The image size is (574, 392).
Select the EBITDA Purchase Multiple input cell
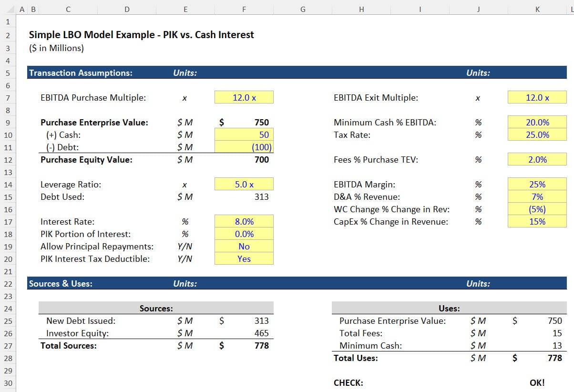point(244,97)
